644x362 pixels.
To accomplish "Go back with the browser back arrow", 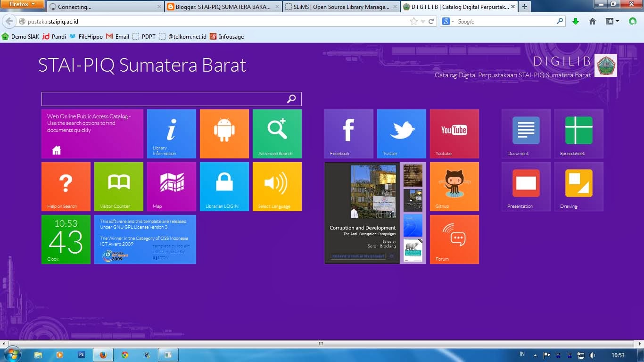I will click(9, 21).
